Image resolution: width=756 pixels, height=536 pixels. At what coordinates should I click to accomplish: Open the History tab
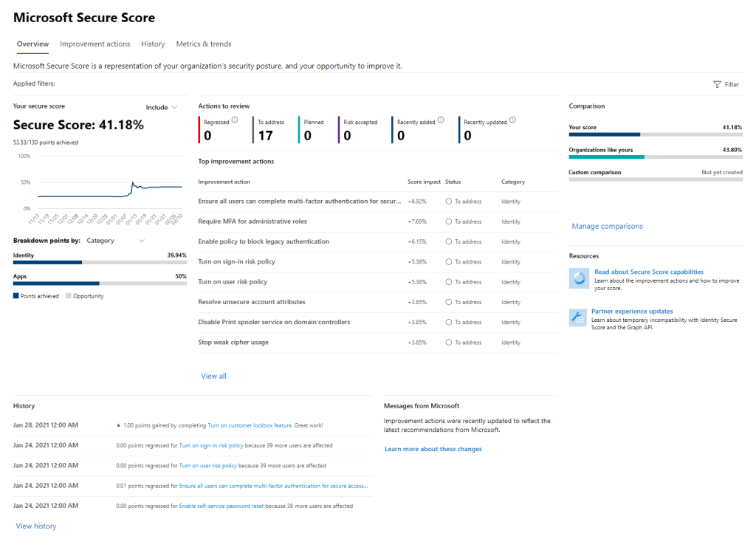coord(153,44)
